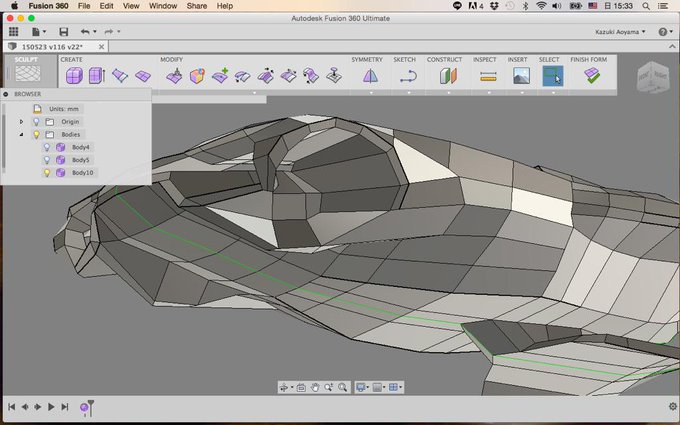
Task: Click the Pan hand tool in navigation bar
Action: tap(314, 387)
